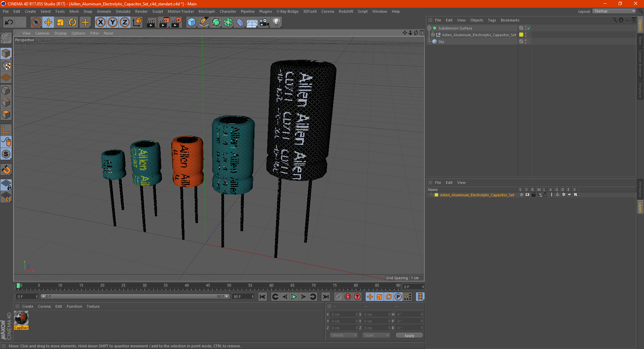Toggle Position keyframe channel

tap(370, 297)
